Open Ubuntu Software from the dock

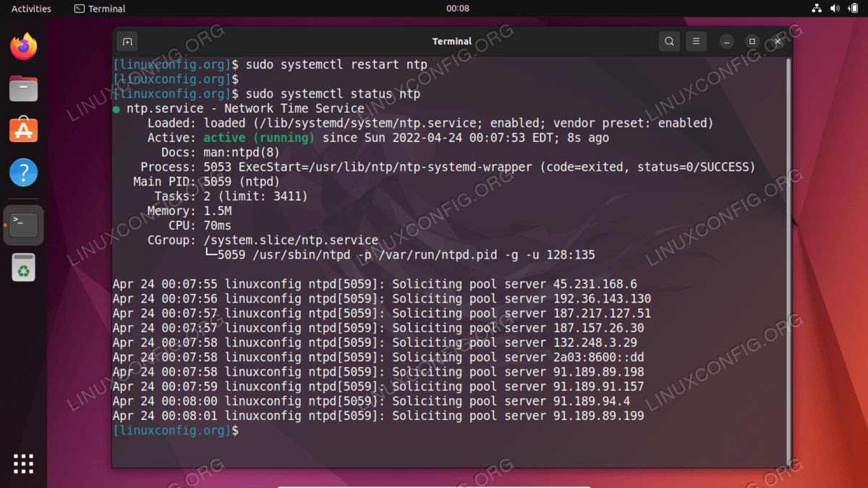(x=23, y=130)
